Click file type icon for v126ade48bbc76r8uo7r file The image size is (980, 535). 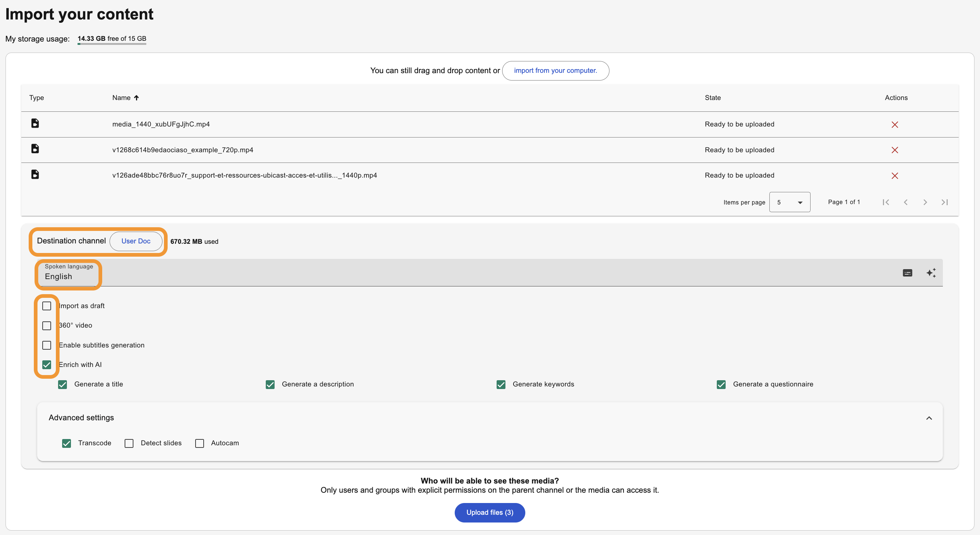pyautogui.click(x=35, y=174)
